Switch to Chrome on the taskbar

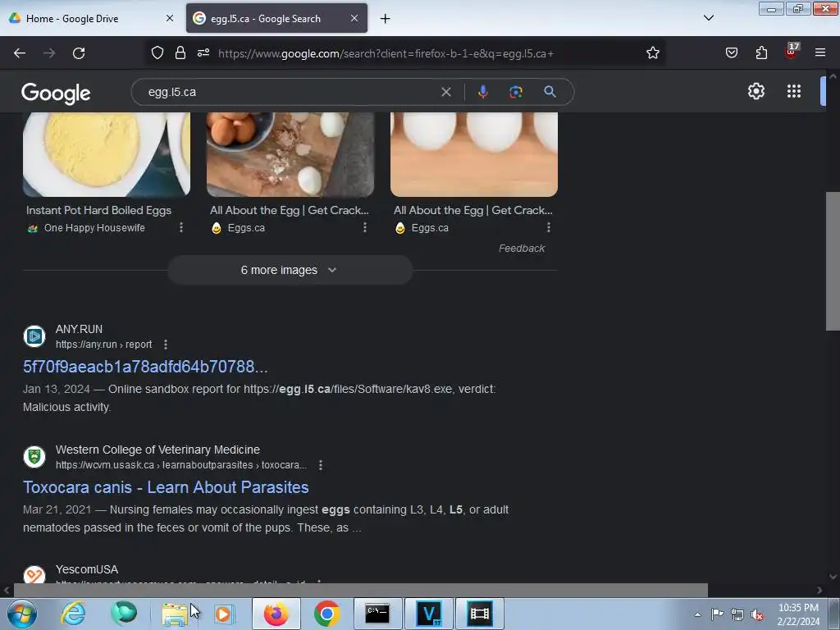coord(326,614)
